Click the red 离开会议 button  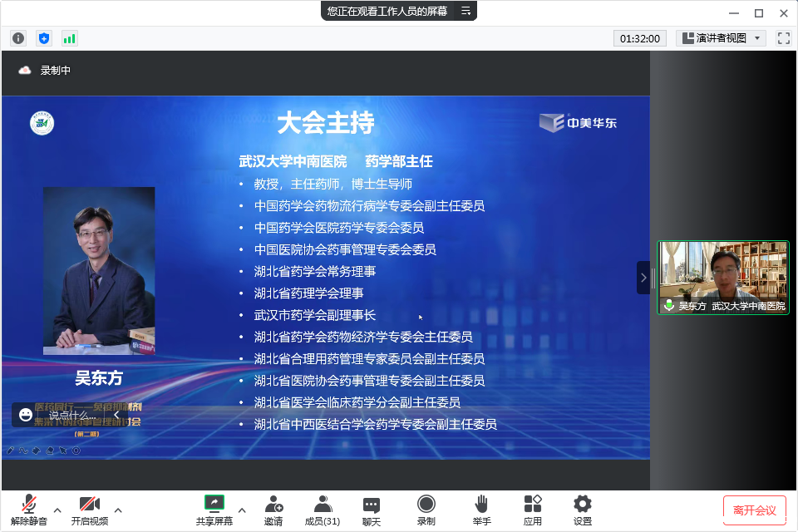(x=754, y=510)
